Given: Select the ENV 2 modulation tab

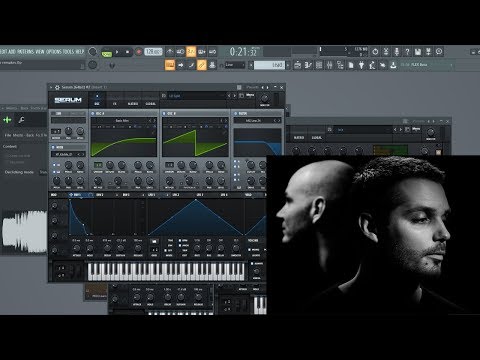Looking at the screenshot, I should pos(100,195).
